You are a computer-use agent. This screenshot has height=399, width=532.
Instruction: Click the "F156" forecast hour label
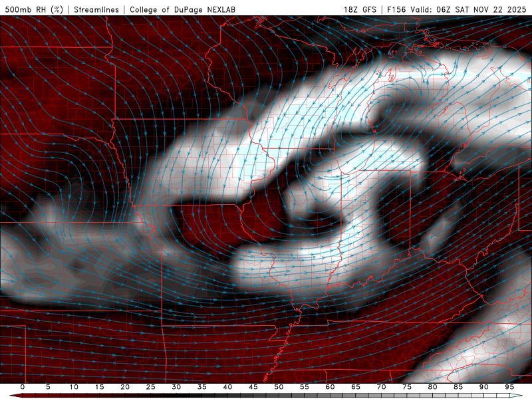pyautogui.click(x=396, y=9)
